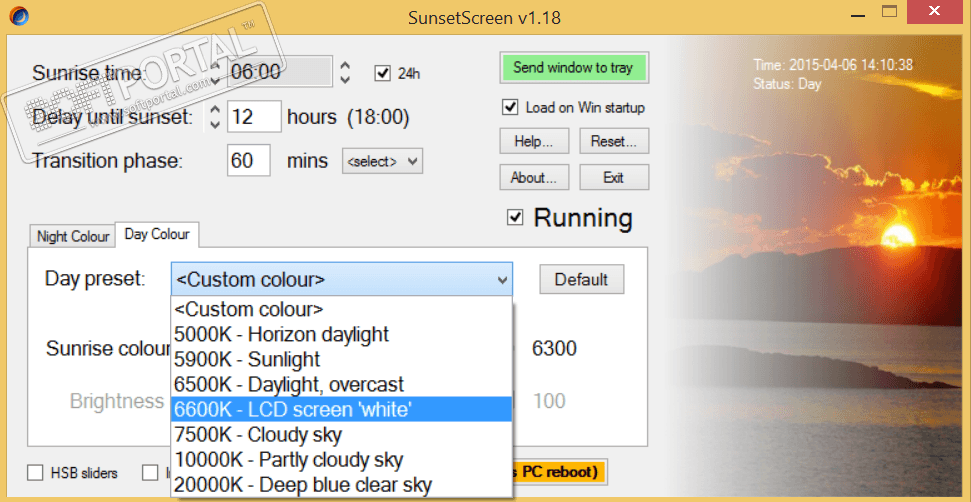This screenshot has width=971, height=502.
Task: Select 5900K - Sunlight preset
Action: coord(342,359)
